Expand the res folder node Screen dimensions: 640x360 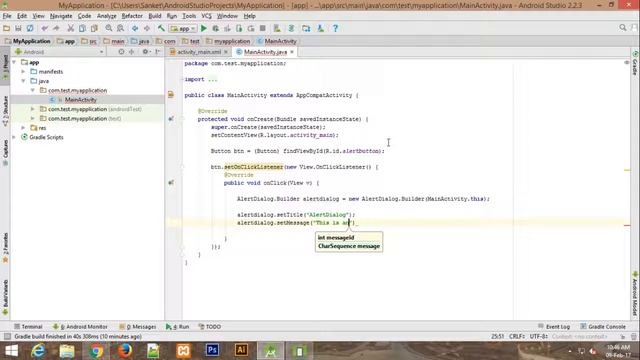point(23,128)
